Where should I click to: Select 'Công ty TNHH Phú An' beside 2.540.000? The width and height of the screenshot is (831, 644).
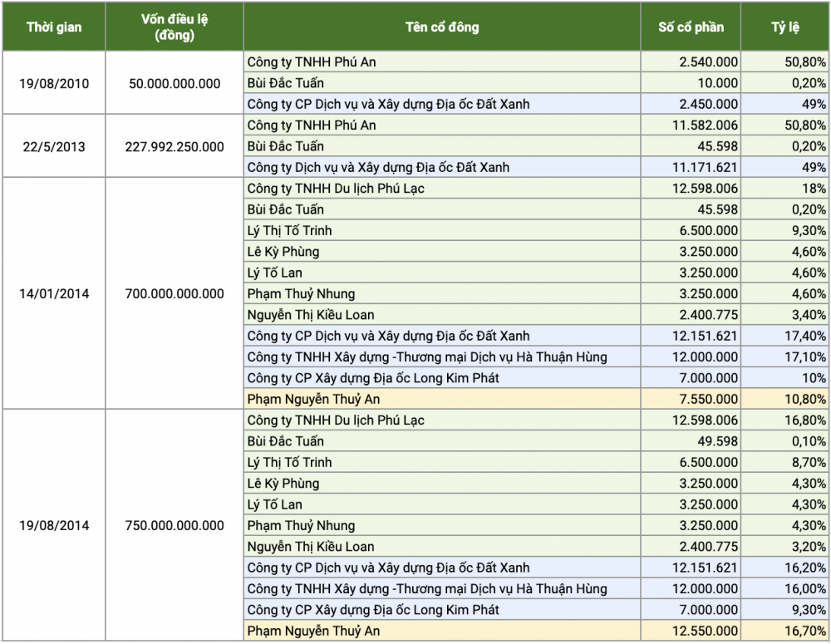click(311, 62)
